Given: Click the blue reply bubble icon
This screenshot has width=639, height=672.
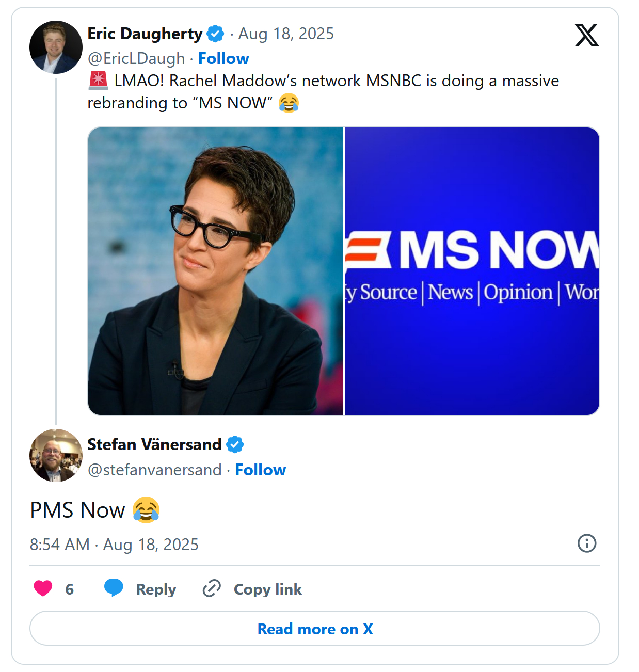Looking at the screenshot, I should point(114,588).
